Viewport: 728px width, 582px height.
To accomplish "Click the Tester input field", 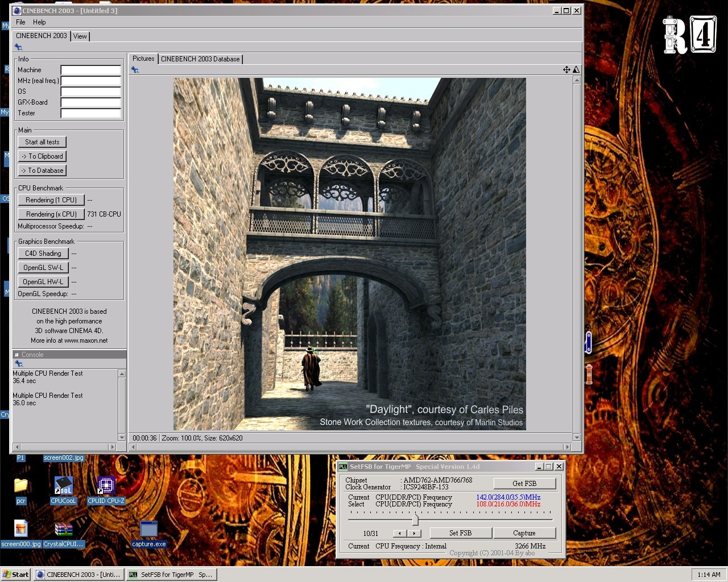I will pos(91,113).
